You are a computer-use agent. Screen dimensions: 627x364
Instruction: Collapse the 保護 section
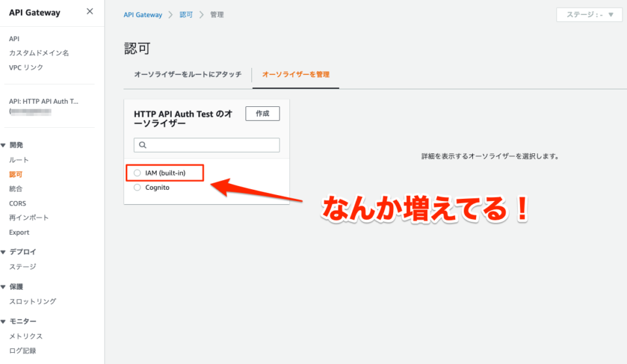(3, 286)
